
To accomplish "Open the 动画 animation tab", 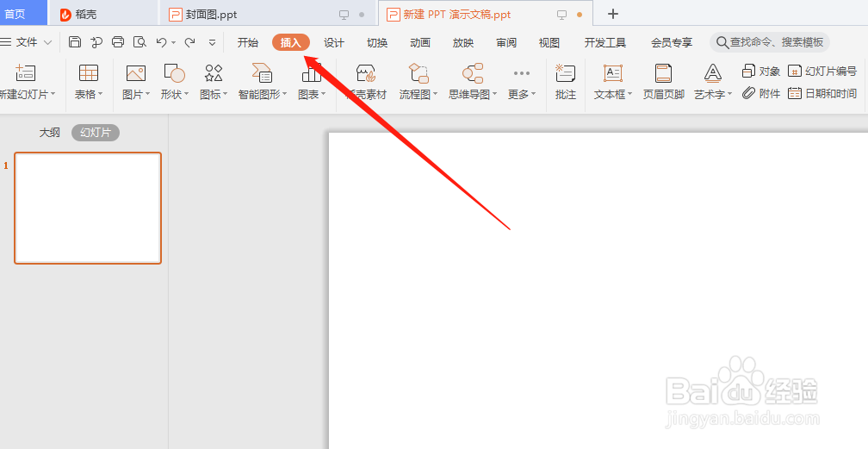I will pos(420,43).
